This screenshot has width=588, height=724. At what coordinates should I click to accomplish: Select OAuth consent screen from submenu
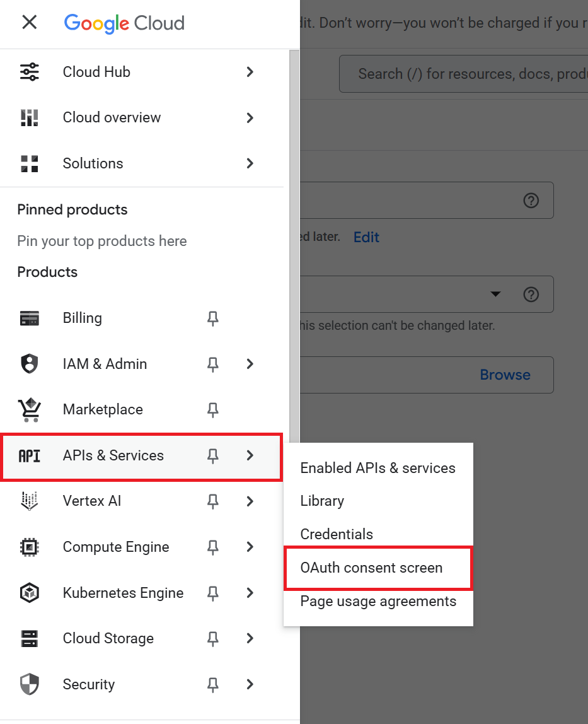pos(371,568)
